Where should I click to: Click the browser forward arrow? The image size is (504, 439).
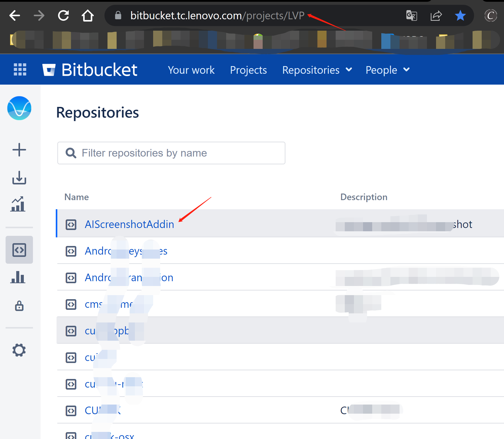39,16
